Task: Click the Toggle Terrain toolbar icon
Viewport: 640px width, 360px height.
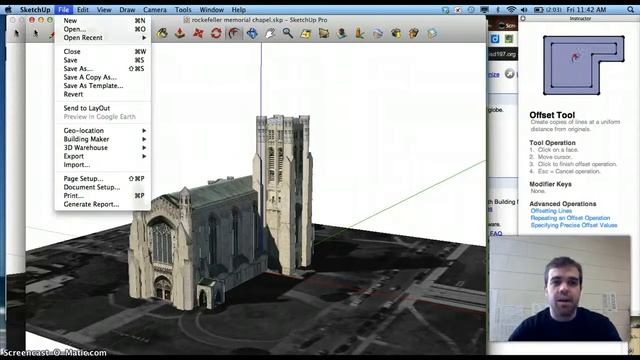Action: (324, 33)
